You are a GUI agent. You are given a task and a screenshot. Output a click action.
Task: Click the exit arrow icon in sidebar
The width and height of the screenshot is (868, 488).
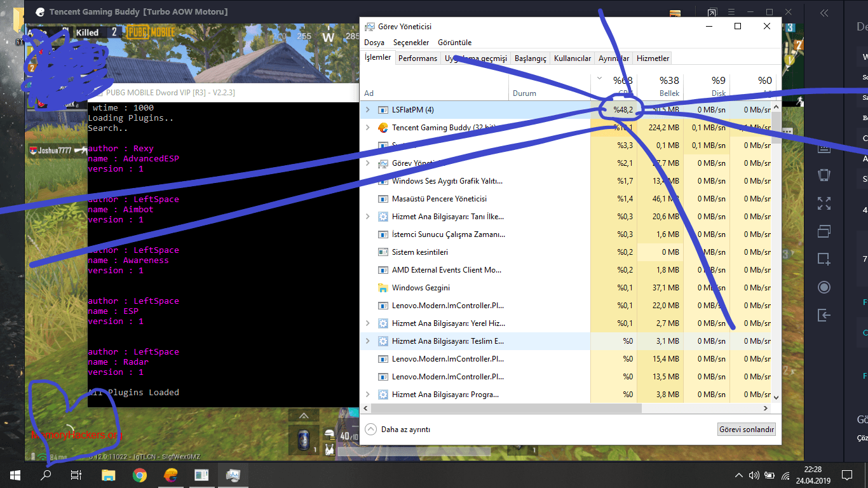[x=824, y=315]
